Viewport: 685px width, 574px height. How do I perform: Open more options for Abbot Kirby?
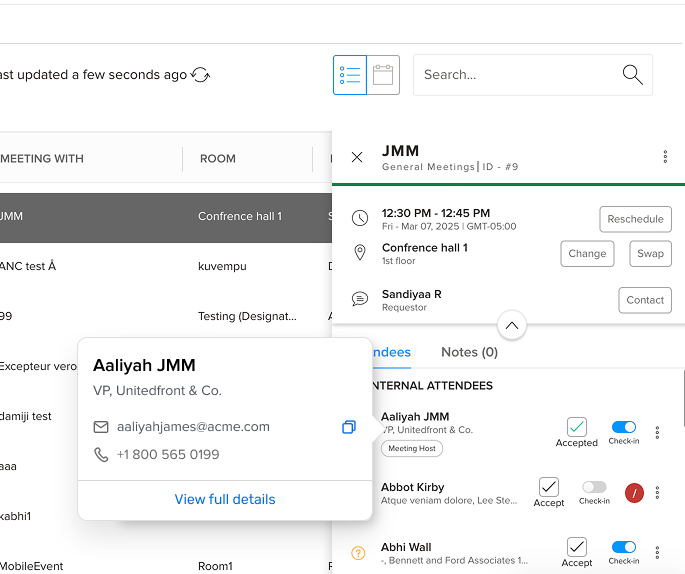657,492
